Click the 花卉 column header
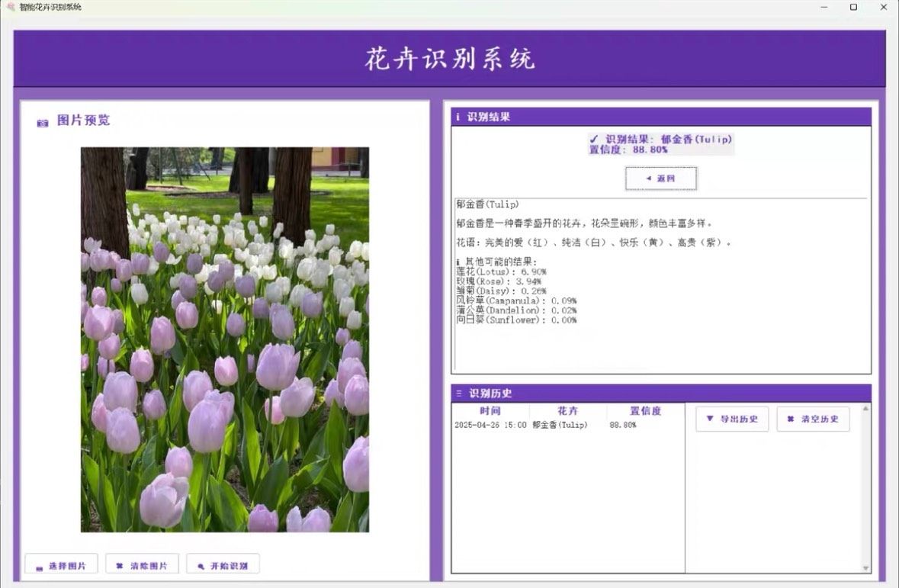Image resolution: width=899 pixels, height=588 pixels. point(567,411)
